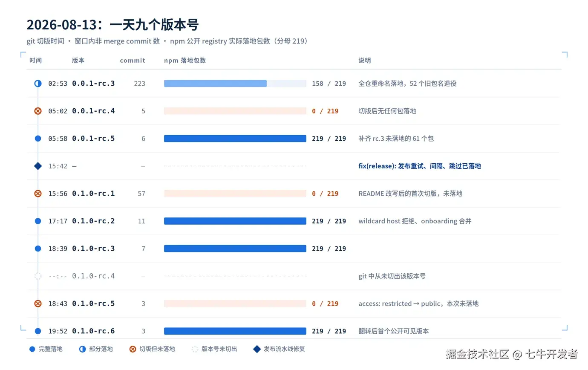
Task: Select the blue dot at 05:58
Action: [x=38, y=139]
